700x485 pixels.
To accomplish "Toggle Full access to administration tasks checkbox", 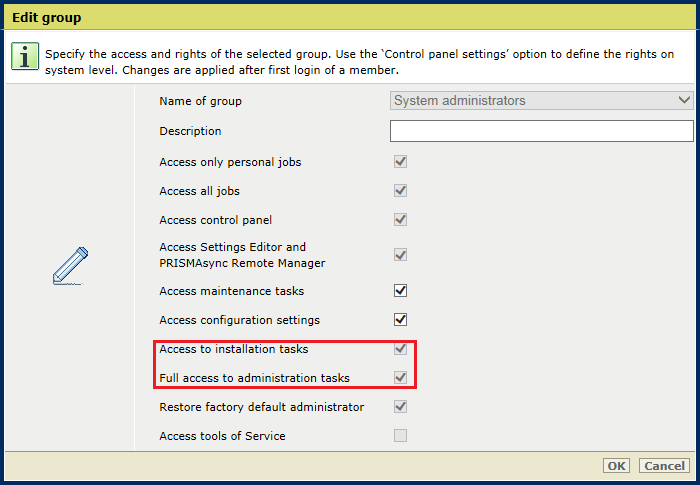I will (400, 378).
